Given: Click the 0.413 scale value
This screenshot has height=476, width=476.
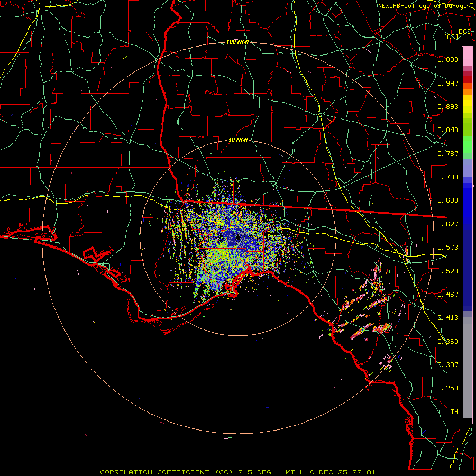Looking at the screenshot, I should click(448, 318).
